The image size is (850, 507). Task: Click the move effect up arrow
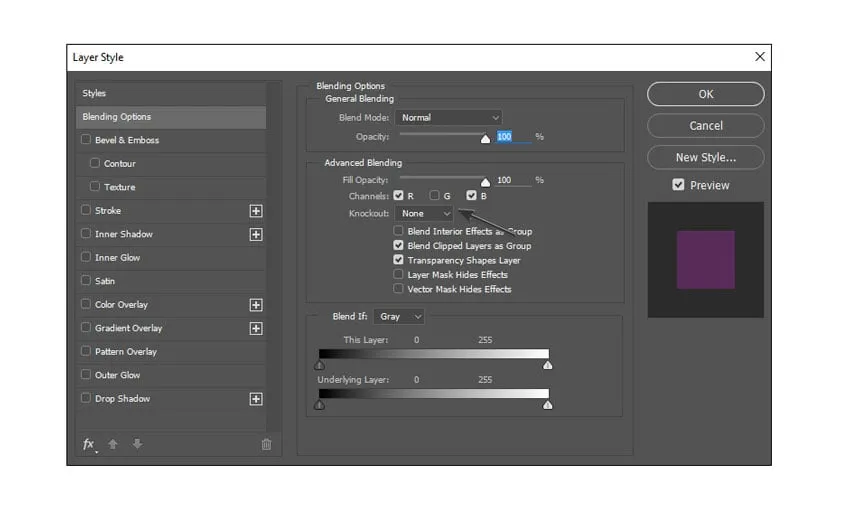coord(113,445)
